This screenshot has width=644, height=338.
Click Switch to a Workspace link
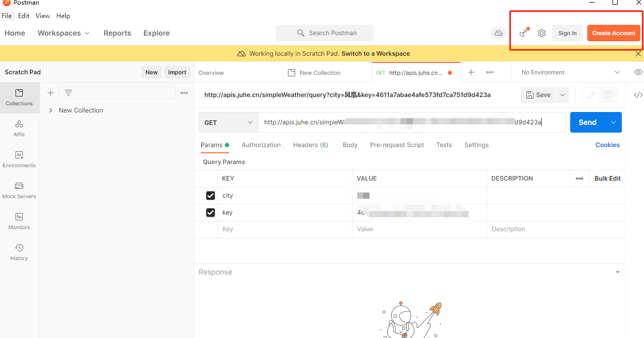click(x=376, y=54)
